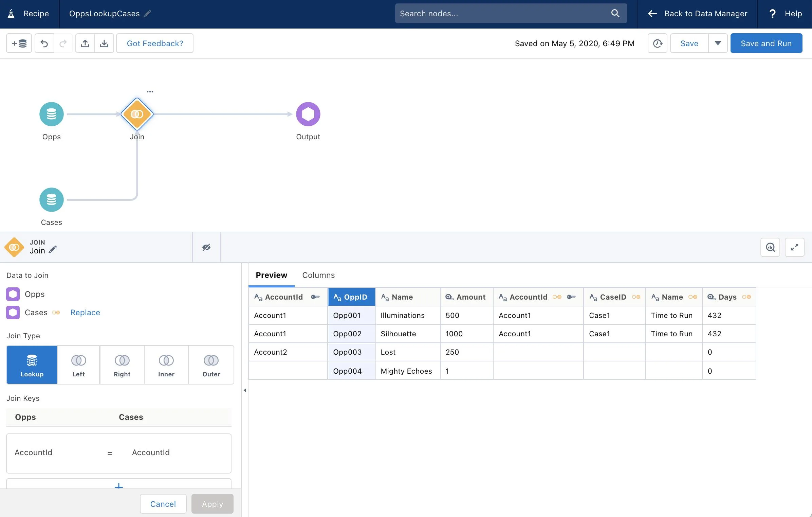Click the Opps data source icon
The image size is (812, 517).
[51, 114]
